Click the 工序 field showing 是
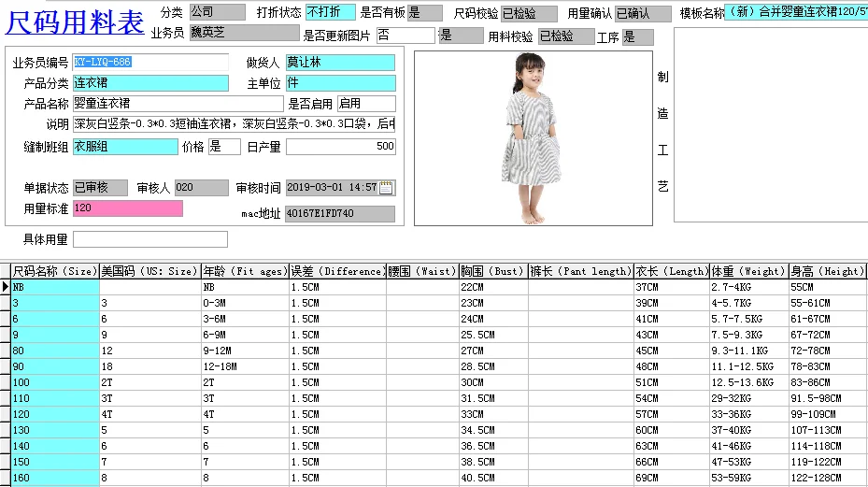 tap(638, 37)
